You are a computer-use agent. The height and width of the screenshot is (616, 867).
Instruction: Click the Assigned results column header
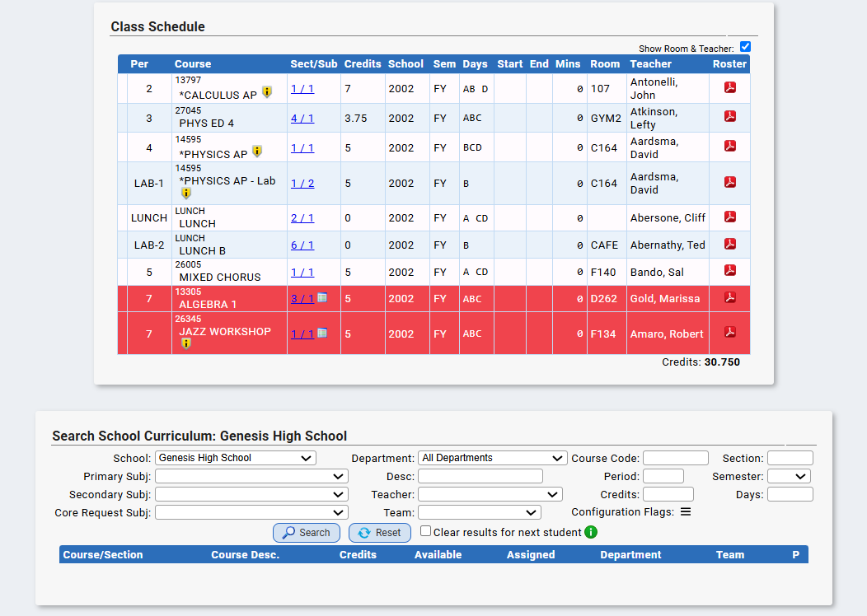531,555
